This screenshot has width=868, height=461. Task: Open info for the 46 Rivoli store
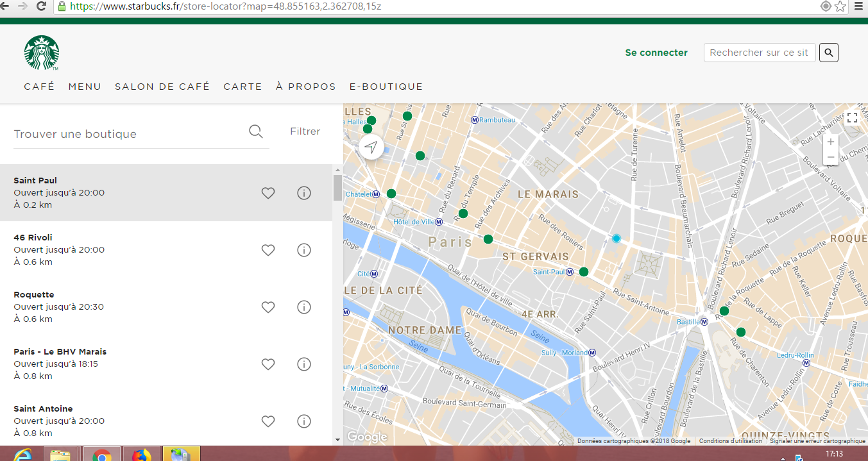click(304, 250)
